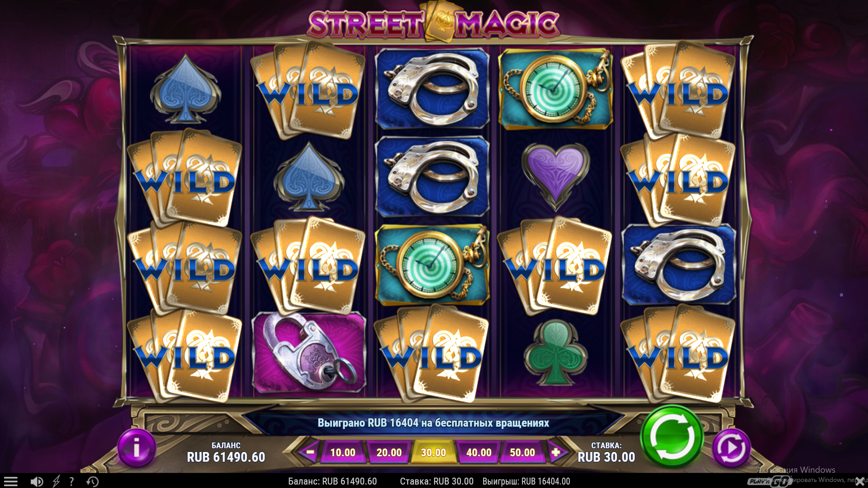
Task: Close the game with the X icon
Action: click(x=863, y=482)
